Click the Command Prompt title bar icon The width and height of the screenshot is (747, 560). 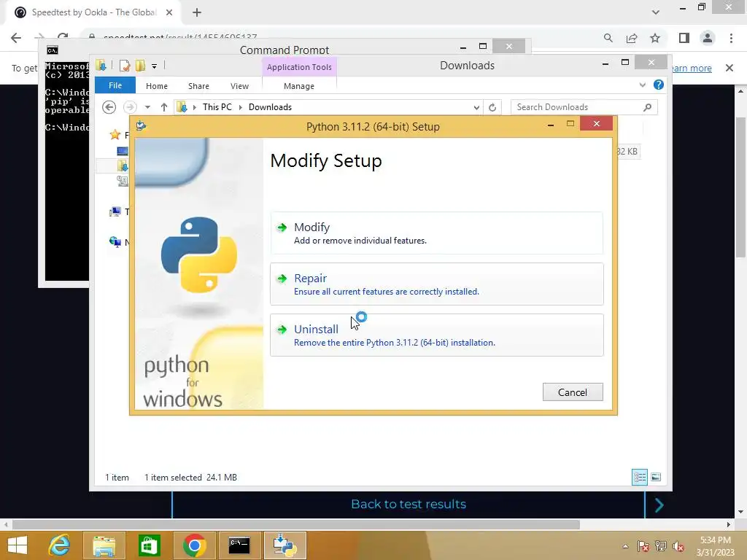[53, 50]
